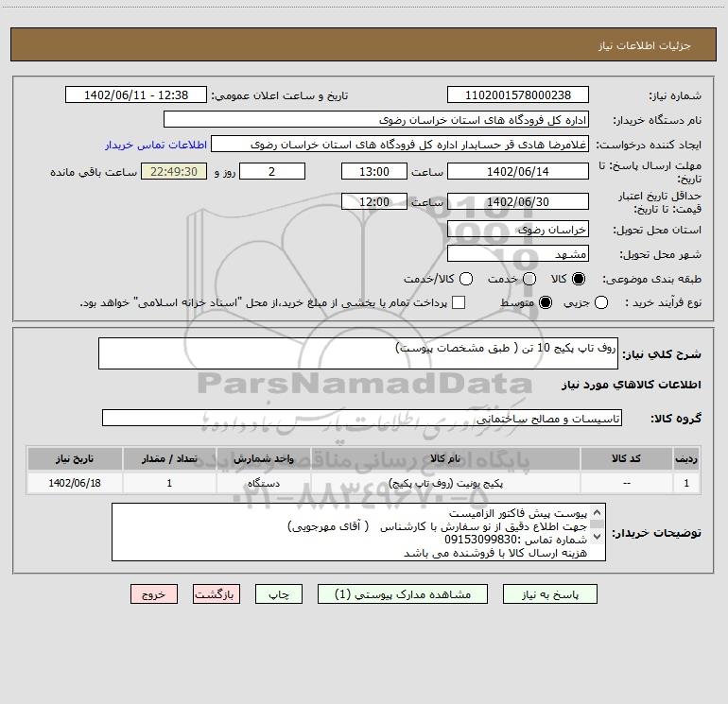
Task: Click price validity date 1402/06/30 field
Action: (x=518, y=201)
